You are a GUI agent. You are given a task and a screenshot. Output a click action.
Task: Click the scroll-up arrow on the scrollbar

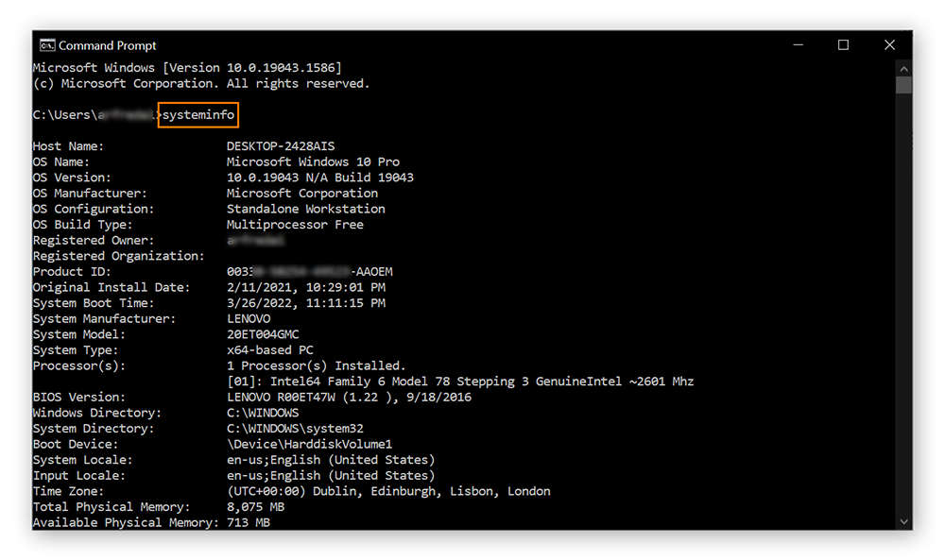point(904,68)
